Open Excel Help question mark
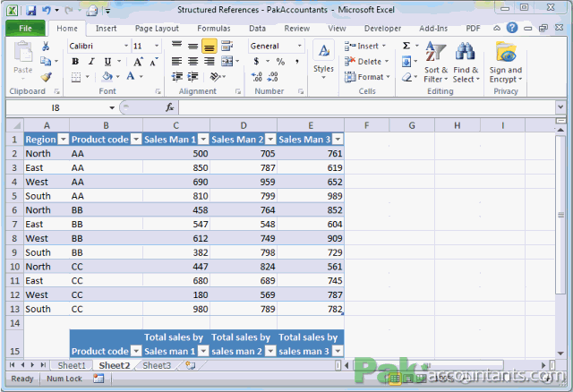 click(x=512, y=28)
